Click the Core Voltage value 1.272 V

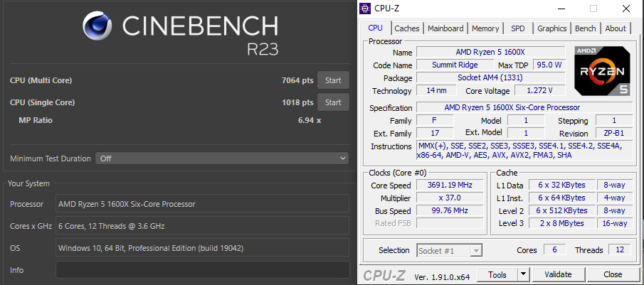point(539,90)
